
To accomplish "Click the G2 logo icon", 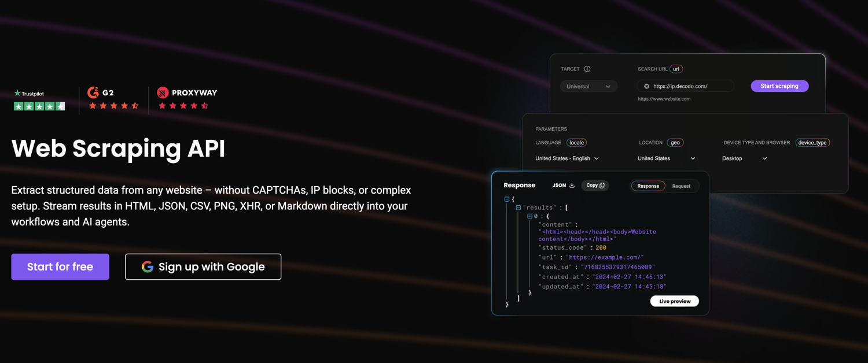I will (x=93, y=92).
